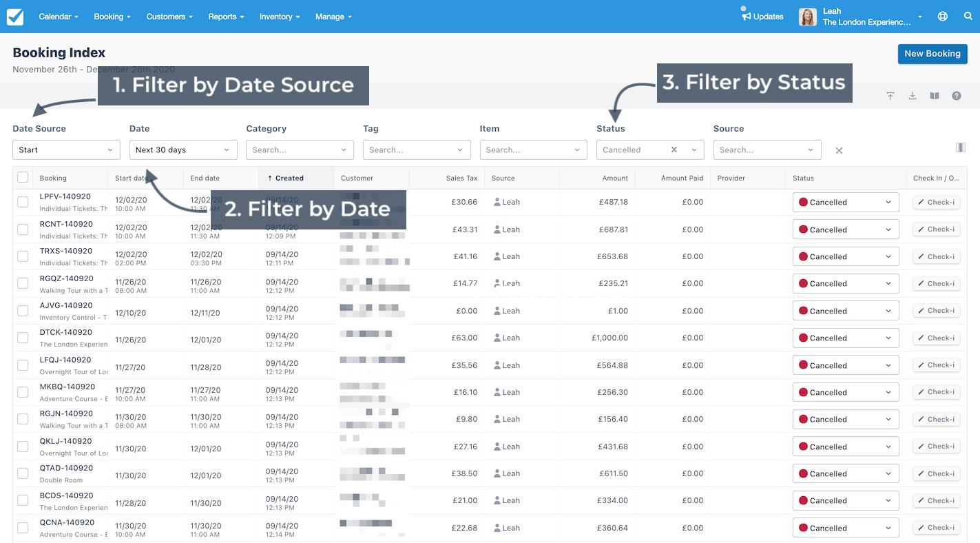Open booking BCDS-140920
The height and width of the screenshot is (543, 980).
coord(66,495)
